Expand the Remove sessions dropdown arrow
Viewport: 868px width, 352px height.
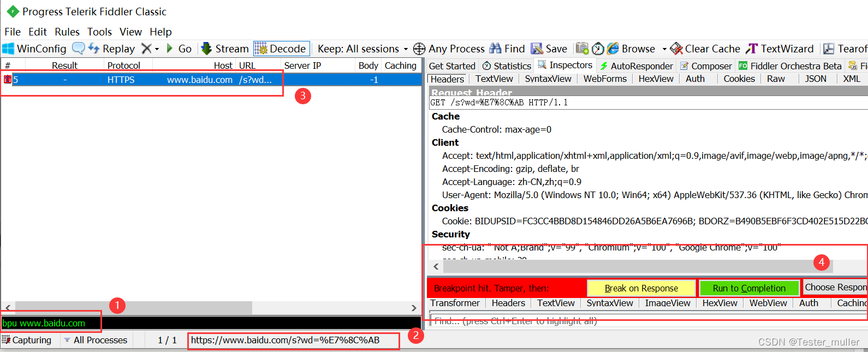coord(157,49)
